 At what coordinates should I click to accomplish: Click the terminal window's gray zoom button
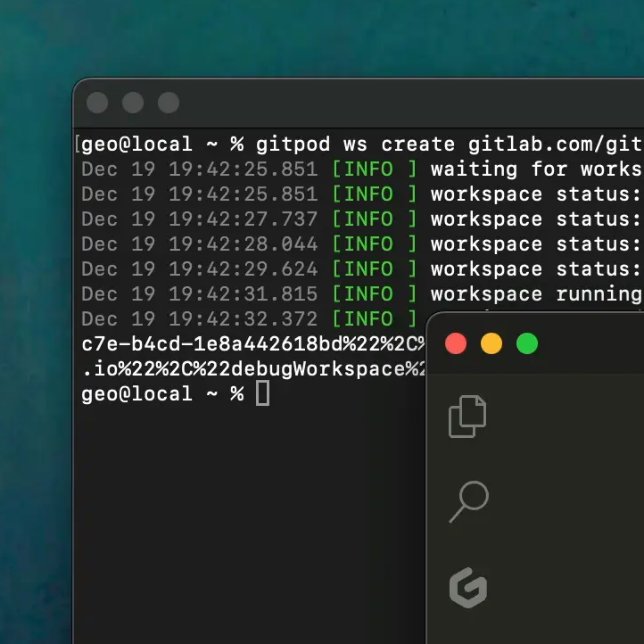[x=169, y=103]
